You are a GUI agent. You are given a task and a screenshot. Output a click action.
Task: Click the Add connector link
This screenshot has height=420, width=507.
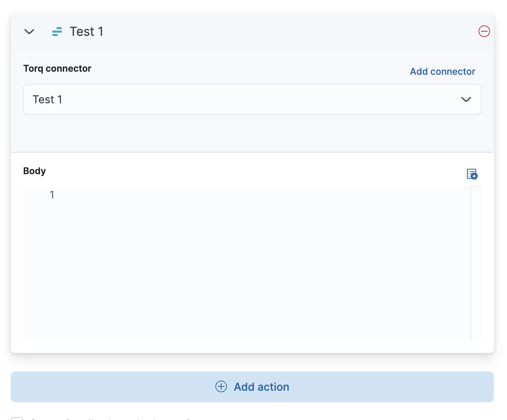(442, 71)
